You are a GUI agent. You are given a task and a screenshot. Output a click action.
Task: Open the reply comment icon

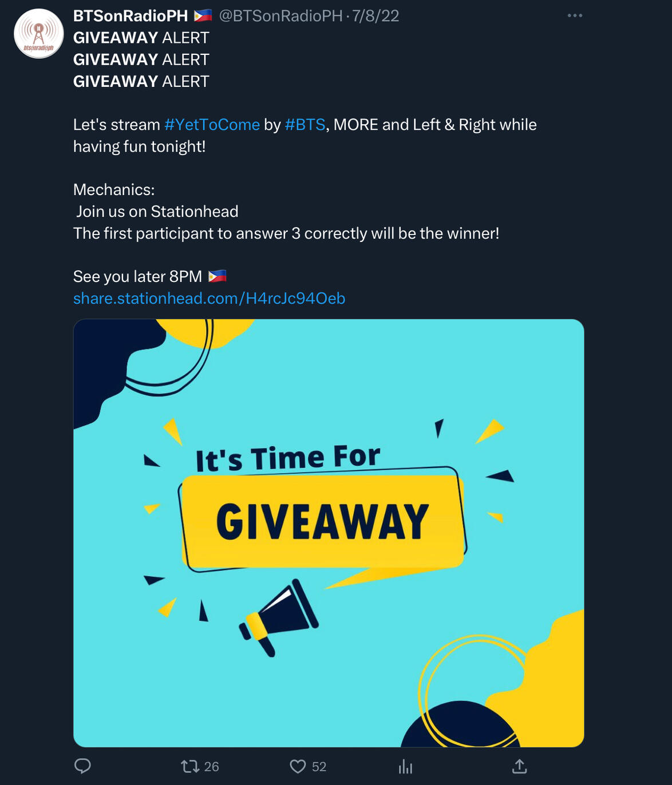pyautogui.click(x=83, y=766)
